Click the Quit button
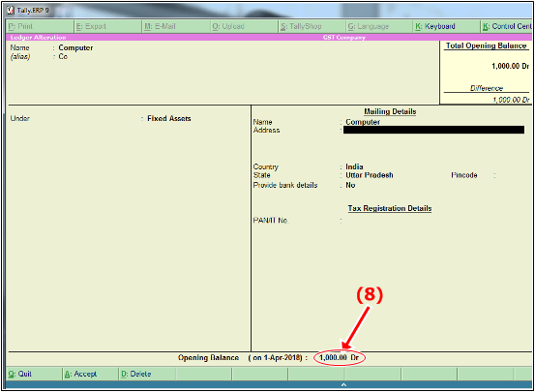 (34, 374)
